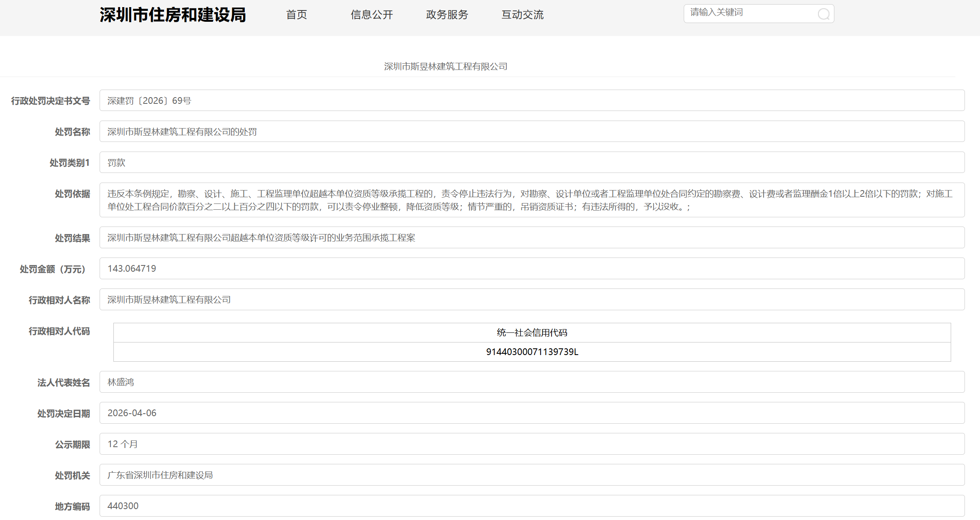980x520 pixels.
Task: Click the search magnifier icon
Action: [823, 14]
